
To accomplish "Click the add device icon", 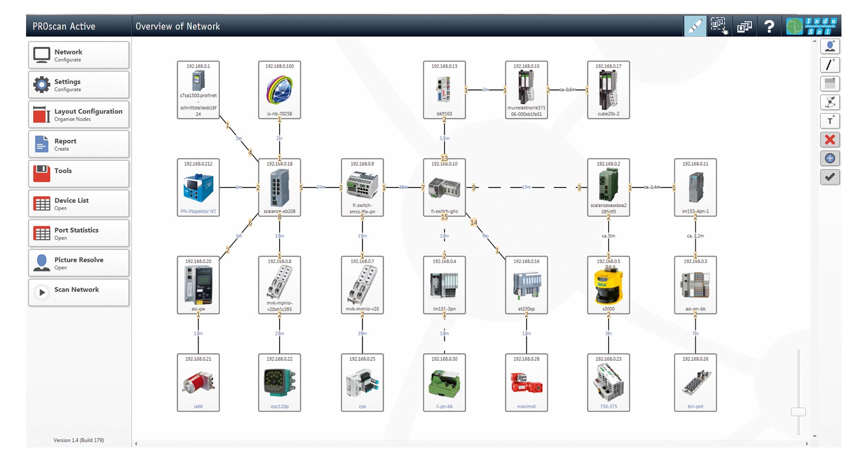I will pyautogui.click(x=829, y=46).
